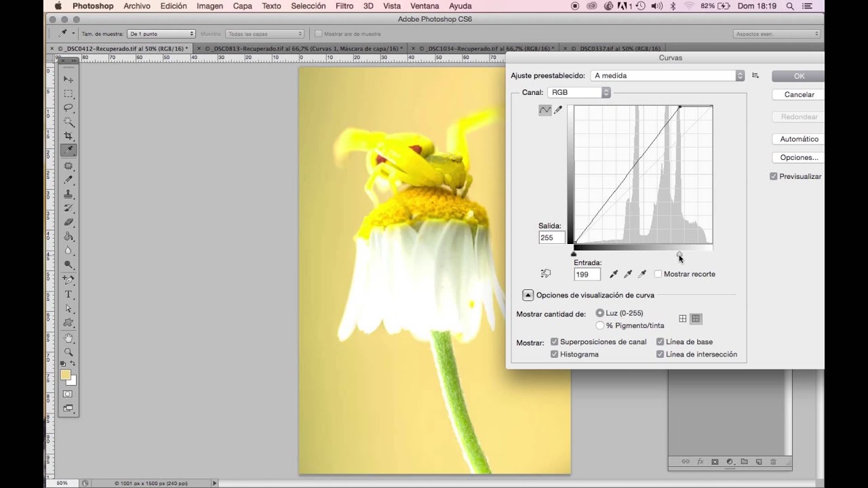Open the Capa menu
This screenshot has width=868, height=488.
click(243, 6)
